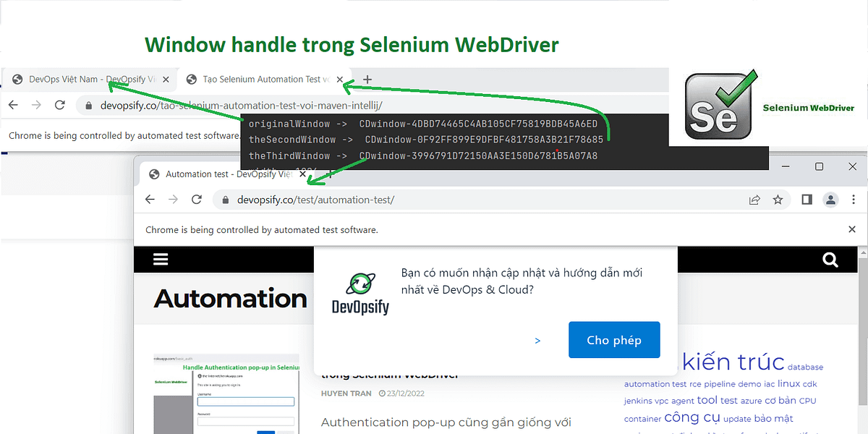Viewport: 868px width, 434px height.
Task: Bookmark the page using the star icon
Action: [x=778, y=200]
